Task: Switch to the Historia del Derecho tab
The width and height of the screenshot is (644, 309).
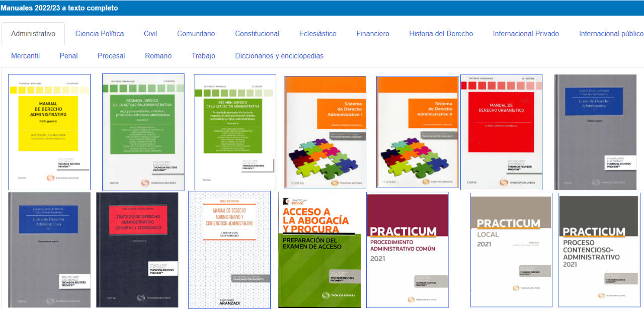Action: pos(441,34)
